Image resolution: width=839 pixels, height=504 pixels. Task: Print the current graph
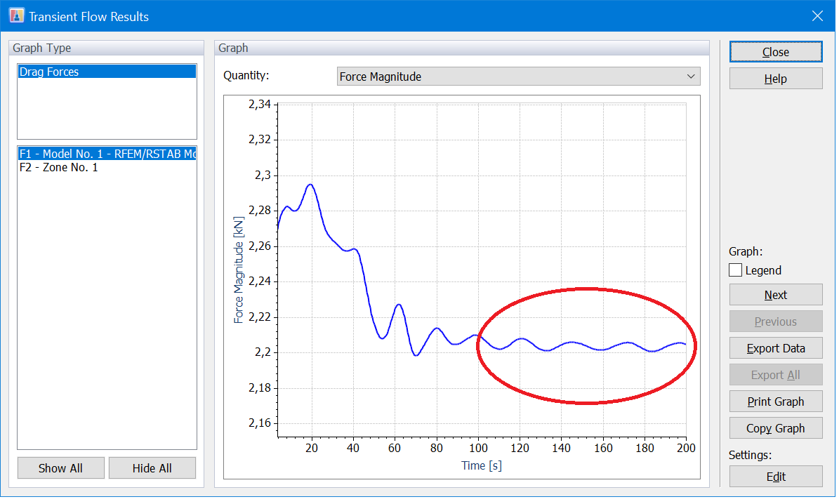tap(775, 401)
